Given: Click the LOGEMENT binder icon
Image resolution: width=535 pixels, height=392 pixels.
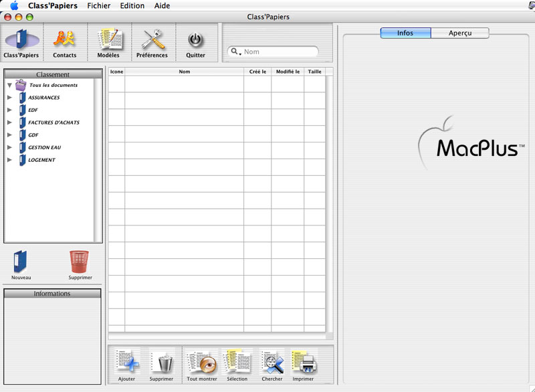Looking at the screenshot, I should 23,160.
